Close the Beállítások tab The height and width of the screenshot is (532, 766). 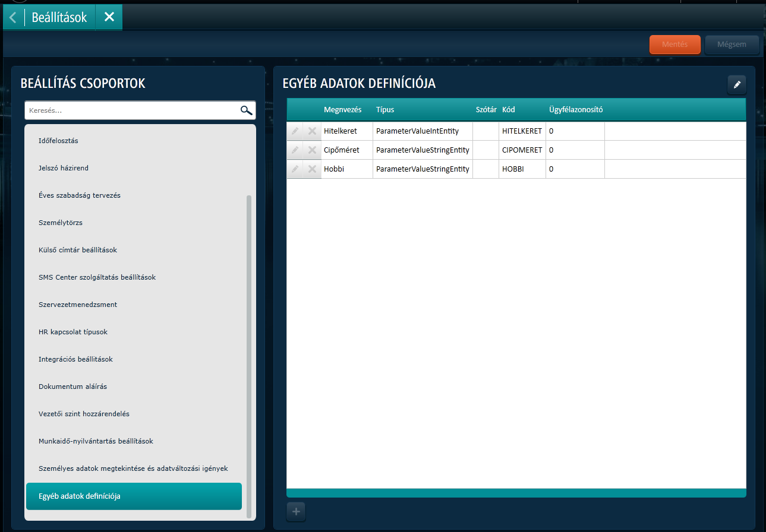point(109,17)
